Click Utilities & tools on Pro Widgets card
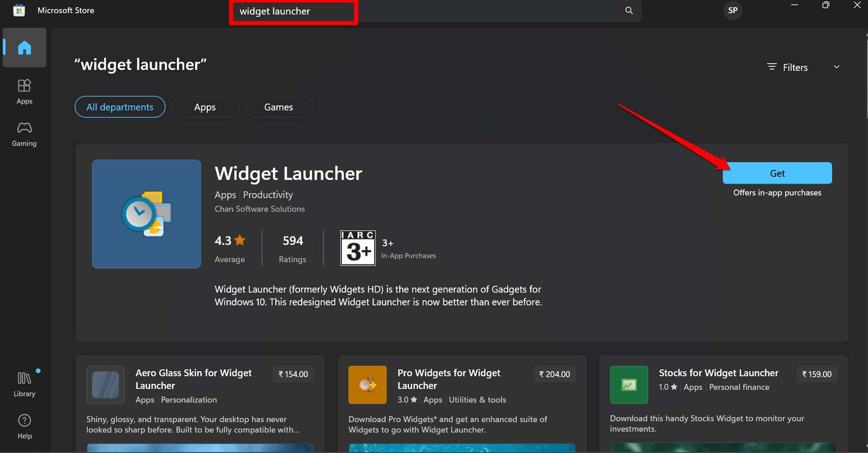Screen dimensions: 868x453 [x=477, y=399]
